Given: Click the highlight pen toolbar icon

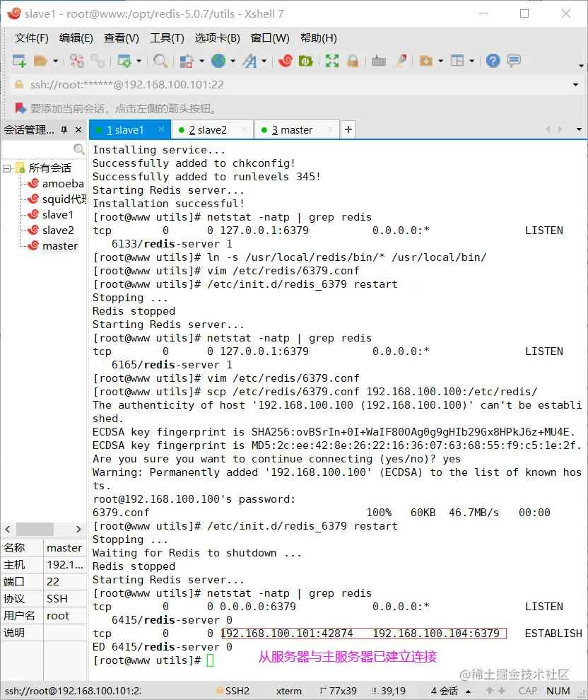Looking at the screenshot, I should coord(400,61).
